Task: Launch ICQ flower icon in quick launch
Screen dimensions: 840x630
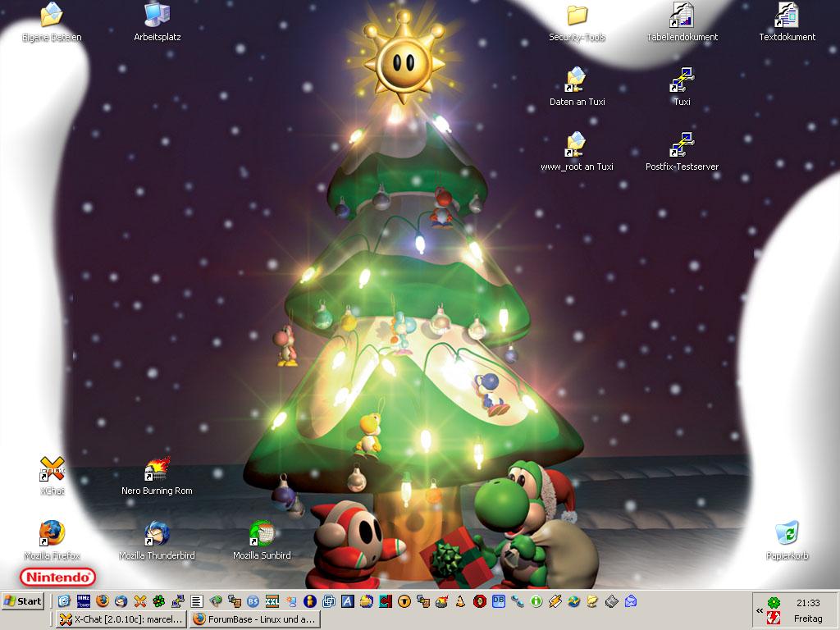Action: click(x=158, y=601)
